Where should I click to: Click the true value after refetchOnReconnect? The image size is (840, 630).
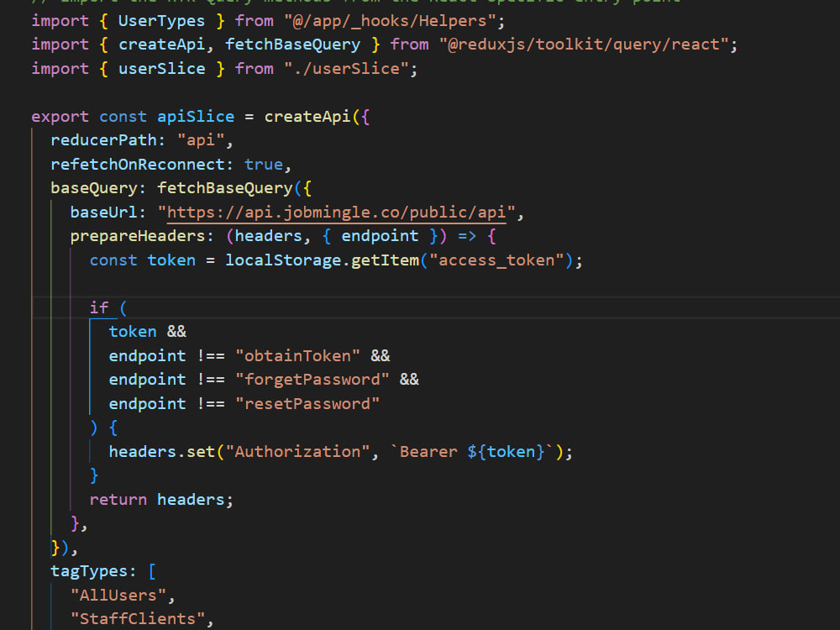(x=264, y=165)
